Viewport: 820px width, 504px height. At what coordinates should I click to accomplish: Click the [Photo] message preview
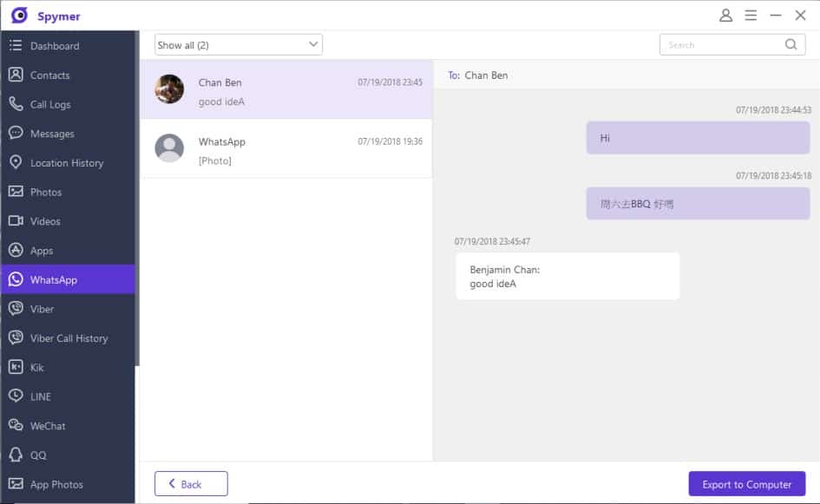[x=215, y=160]
